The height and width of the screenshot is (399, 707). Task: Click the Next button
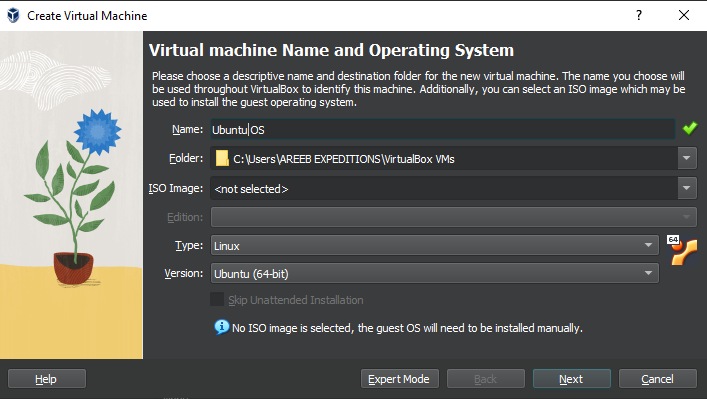[x=571, y=379]
